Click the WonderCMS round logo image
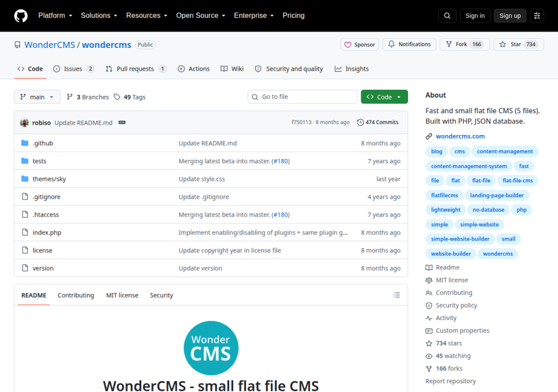This screenshot has width=558, height=392. click(x=211, y=348)
